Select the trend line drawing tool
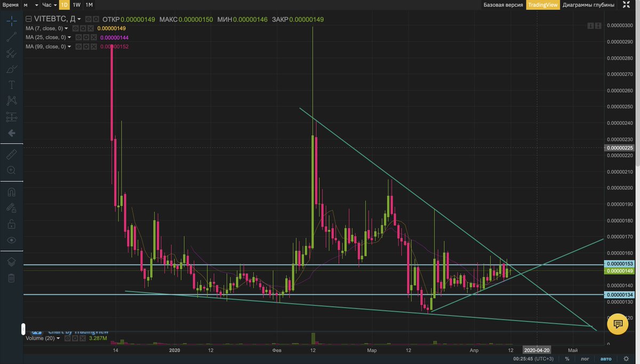640x364 pixels. [x=11, y=37]
